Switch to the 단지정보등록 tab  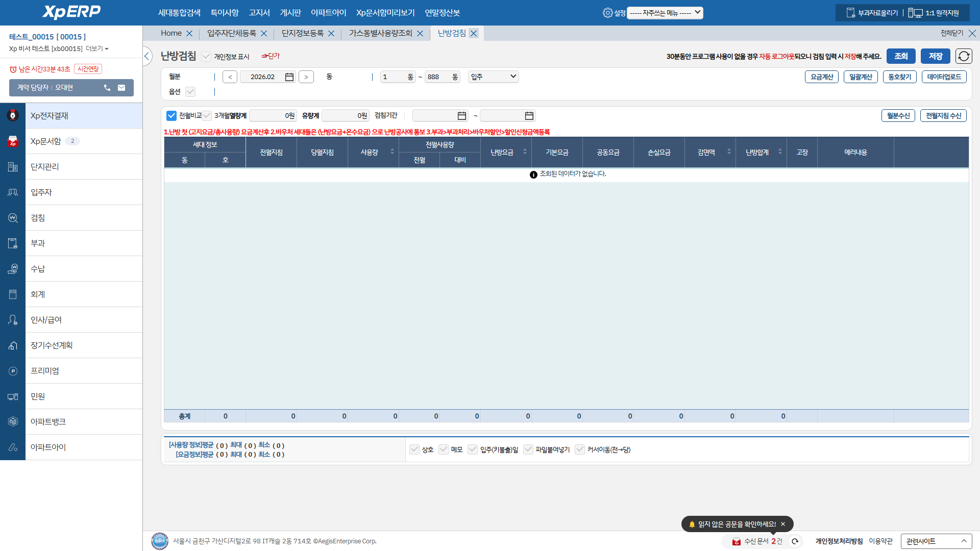[x=302, y=33]
